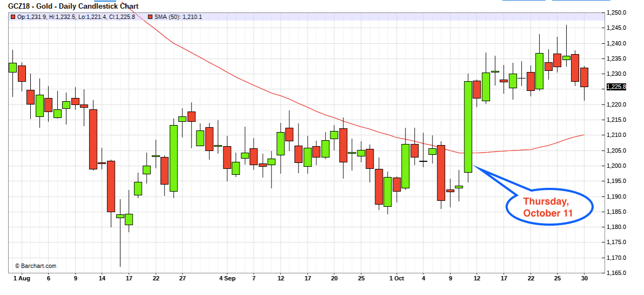Viewport: 644px width, 295px height.
Task: Click the 'SMA (50): 1,210.1' legend text
Action: coord(178,17)
